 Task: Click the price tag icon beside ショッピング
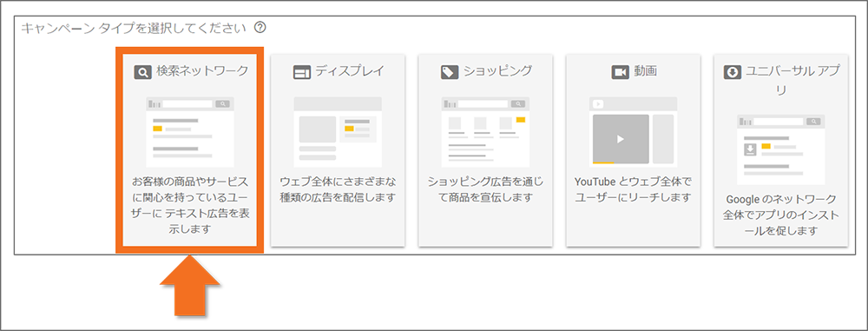450,72
